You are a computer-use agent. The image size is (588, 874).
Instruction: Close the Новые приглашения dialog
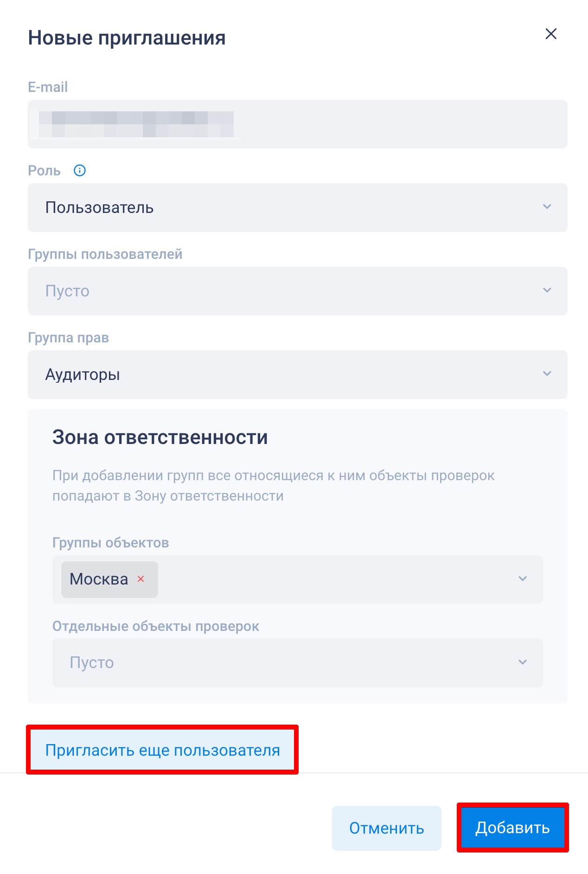551,34
